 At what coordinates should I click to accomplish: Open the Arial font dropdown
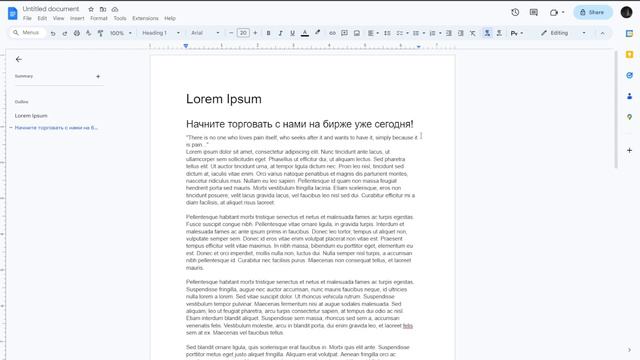205,33
